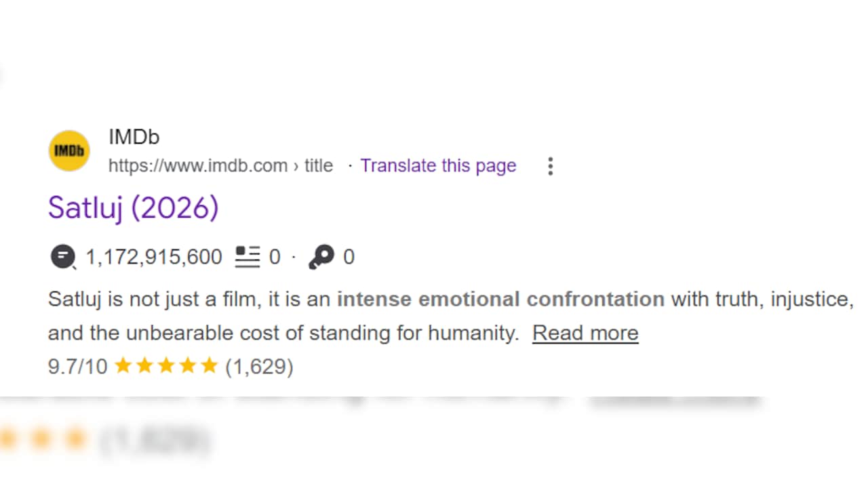
Task: Click the yellow IMDb logo icon
Action: (x=69, y=150)
